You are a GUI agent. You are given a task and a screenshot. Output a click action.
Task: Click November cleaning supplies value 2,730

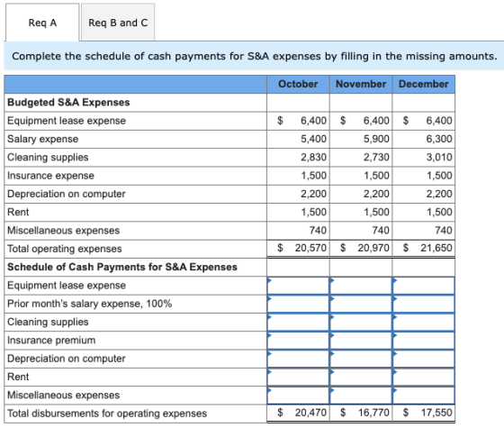(376, 158)
